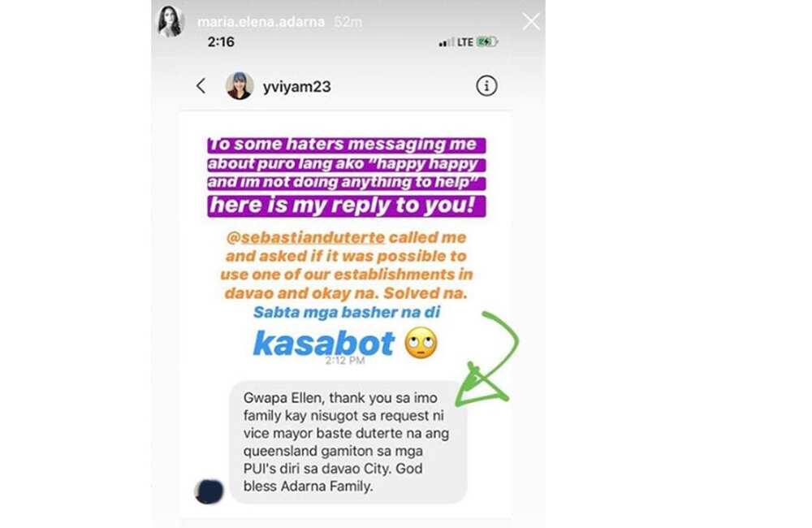This screenshot has height=528, width=812.
Task: Tap the kasabot blue text
Action: tap(324, 343)
